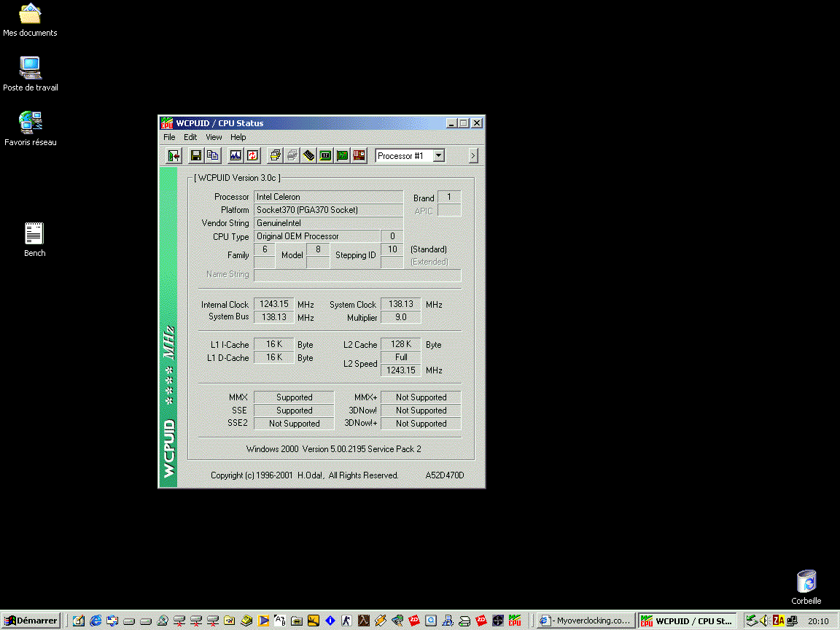Open the File menu

click(x=169, y=137)
